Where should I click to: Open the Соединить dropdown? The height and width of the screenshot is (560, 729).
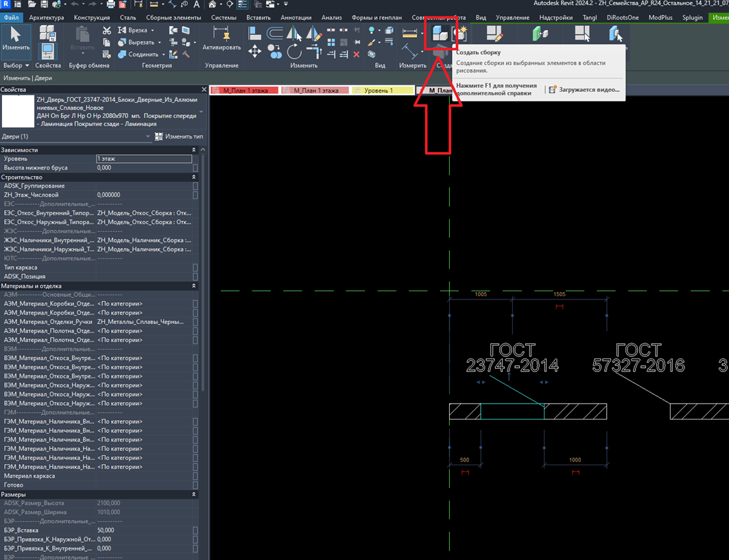point(164,54)
